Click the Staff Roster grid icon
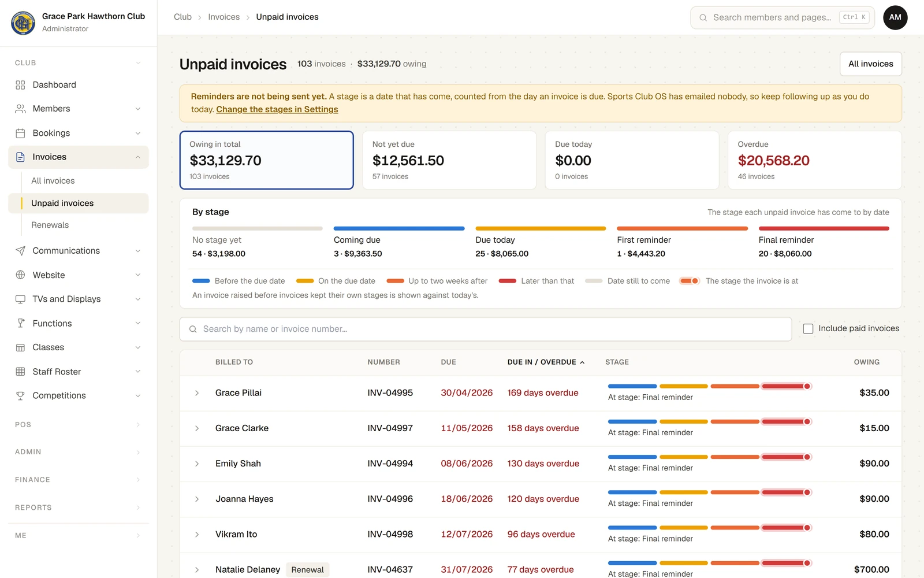The image size is (924, 578). [x=20, y=372]
